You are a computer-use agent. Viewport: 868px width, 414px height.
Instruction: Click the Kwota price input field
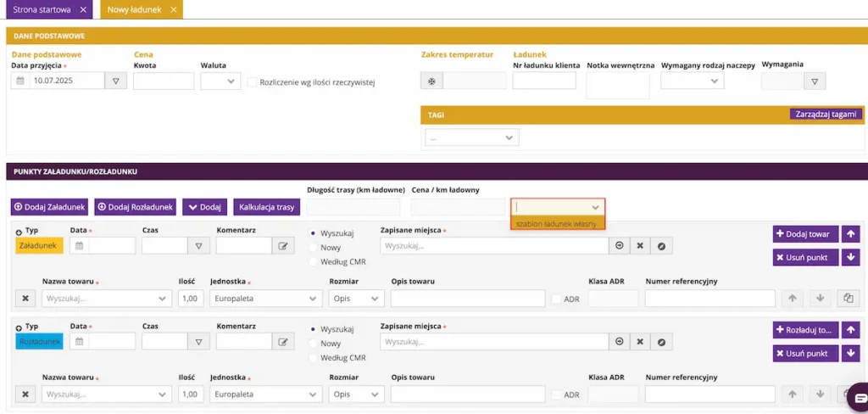(x=164, y=81)
